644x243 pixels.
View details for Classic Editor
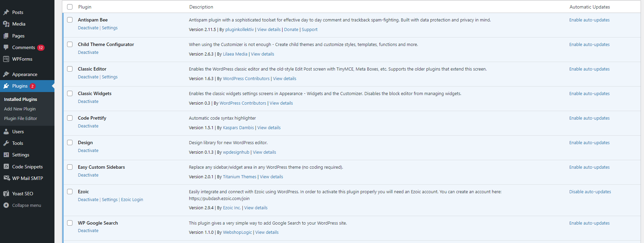pyautogui.click(x=285, y=79)
